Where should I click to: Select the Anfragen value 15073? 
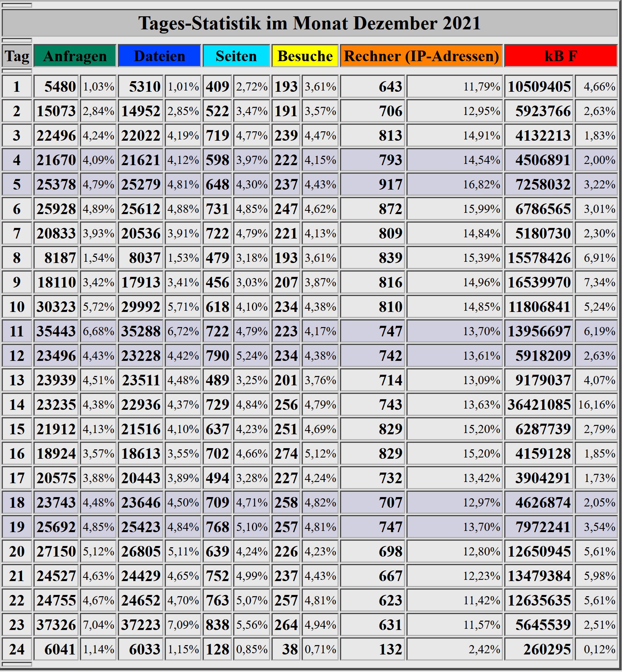(56, 111)
